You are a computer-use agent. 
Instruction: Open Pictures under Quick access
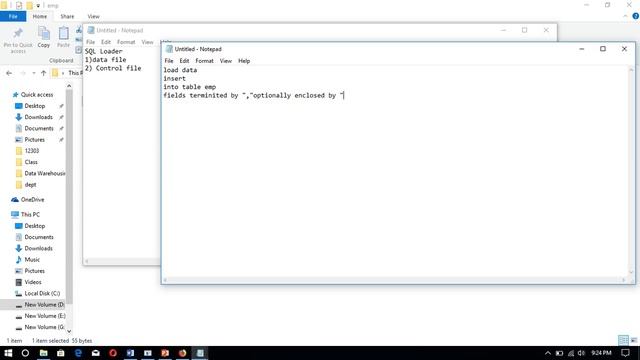(x=34, y=140)
